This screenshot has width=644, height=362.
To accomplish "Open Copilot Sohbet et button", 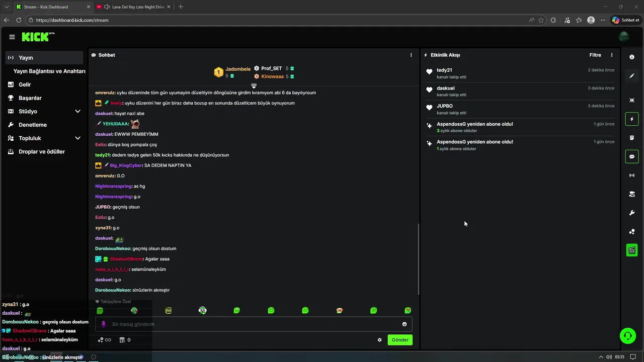I will (x=625, y=20).
